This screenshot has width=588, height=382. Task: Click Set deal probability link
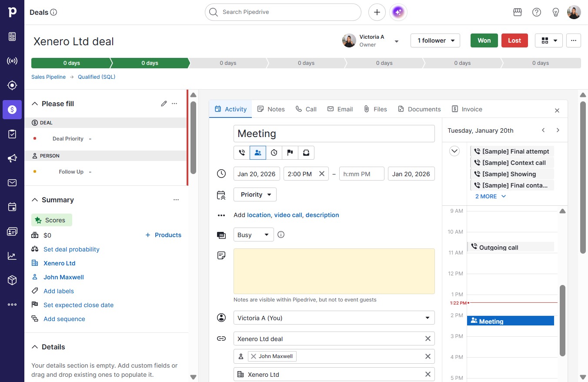71,249
